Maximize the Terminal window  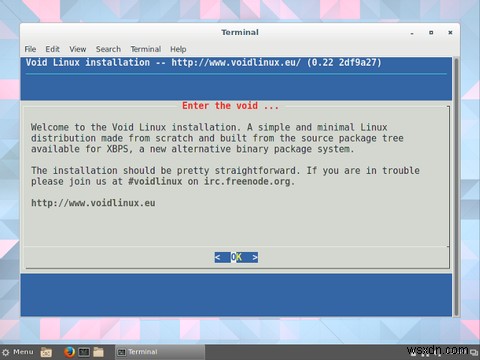click(431, 33)
